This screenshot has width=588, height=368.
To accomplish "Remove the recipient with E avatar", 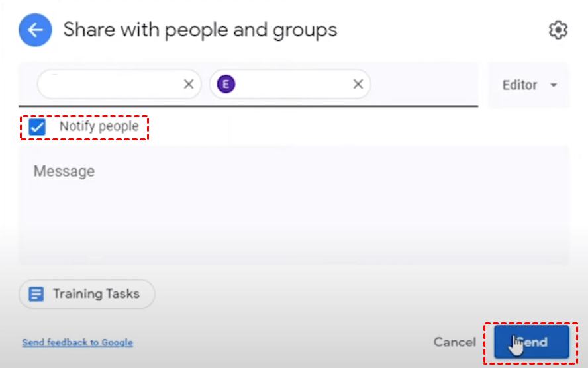I will tap(358, 84).
